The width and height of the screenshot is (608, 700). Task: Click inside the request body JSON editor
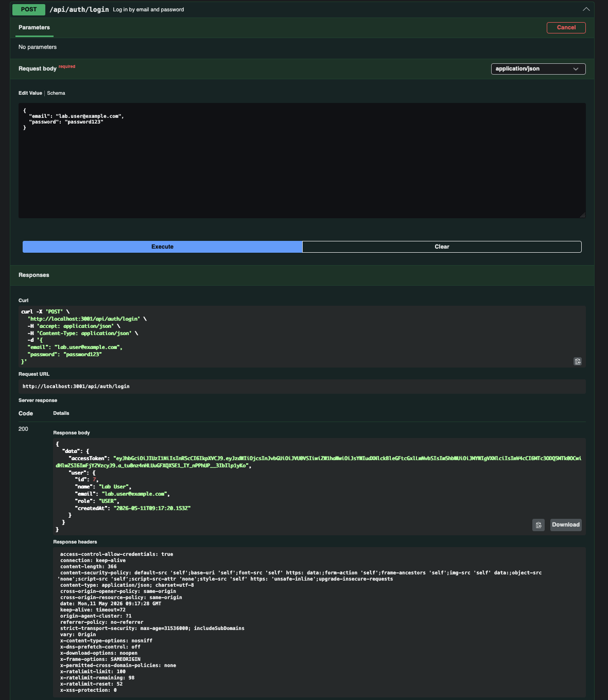click(x=302, y=161)
